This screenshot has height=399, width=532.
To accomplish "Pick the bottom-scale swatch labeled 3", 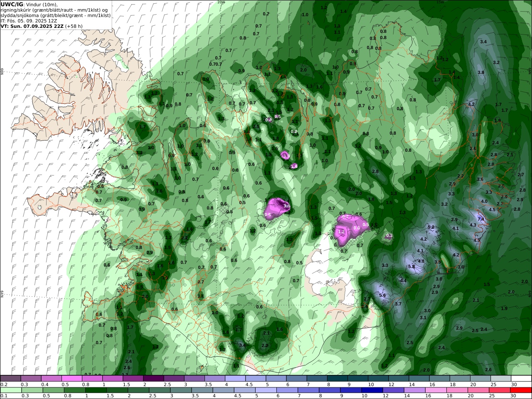I will [181, 390].
